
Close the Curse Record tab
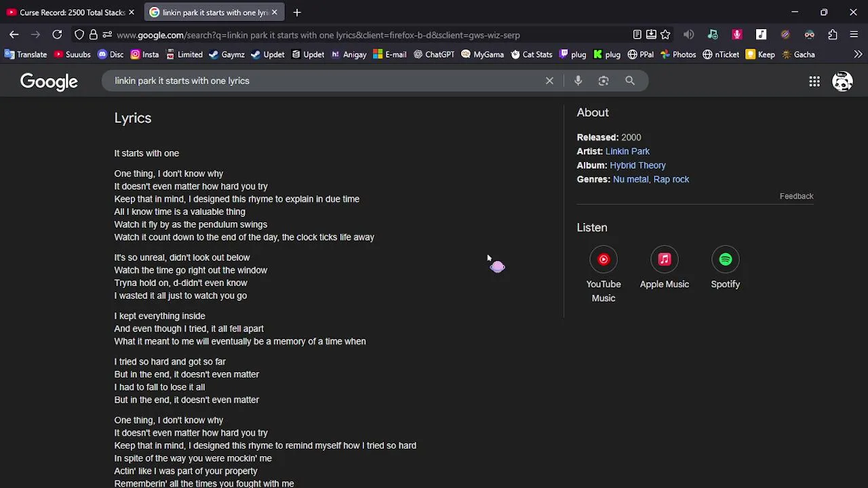tap(131, 12)
